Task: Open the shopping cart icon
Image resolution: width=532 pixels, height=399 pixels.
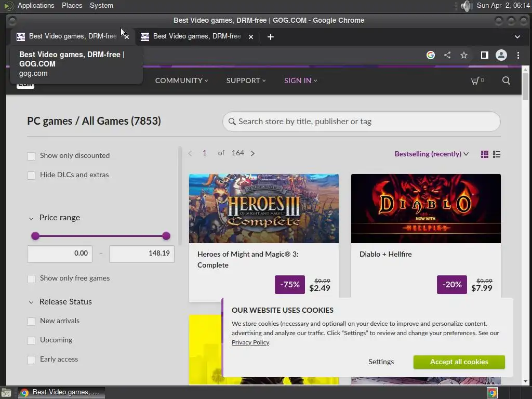Action: click(x=475, y=81)
